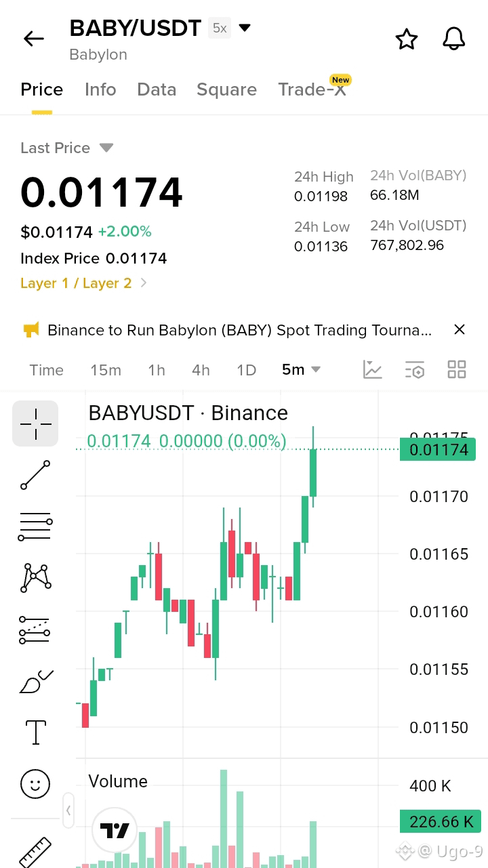This screenshot has width=488, height=868.
Task: Open chart indicator settings icon
Action: (x=415, y=369)
